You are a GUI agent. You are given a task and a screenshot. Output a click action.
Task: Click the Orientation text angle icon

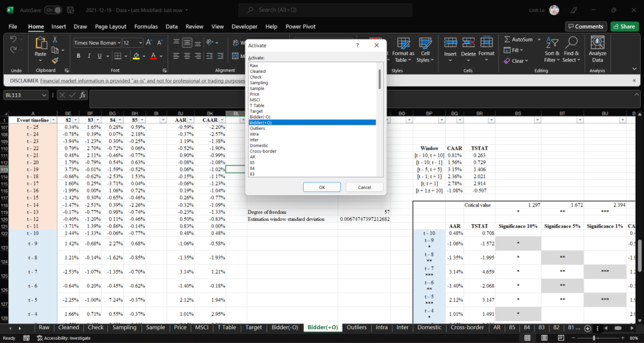click(x=210, y=42)
